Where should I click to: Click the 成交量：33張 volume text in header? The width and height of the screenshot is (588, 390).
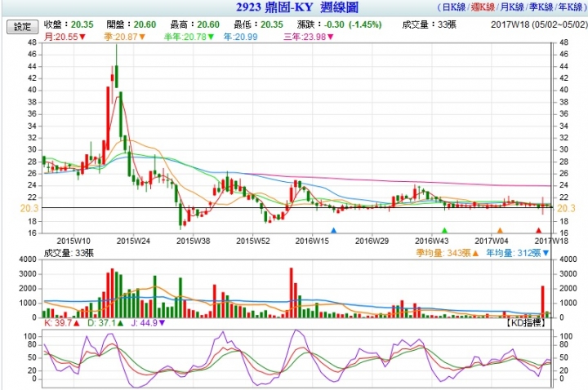tap(429, 24)
